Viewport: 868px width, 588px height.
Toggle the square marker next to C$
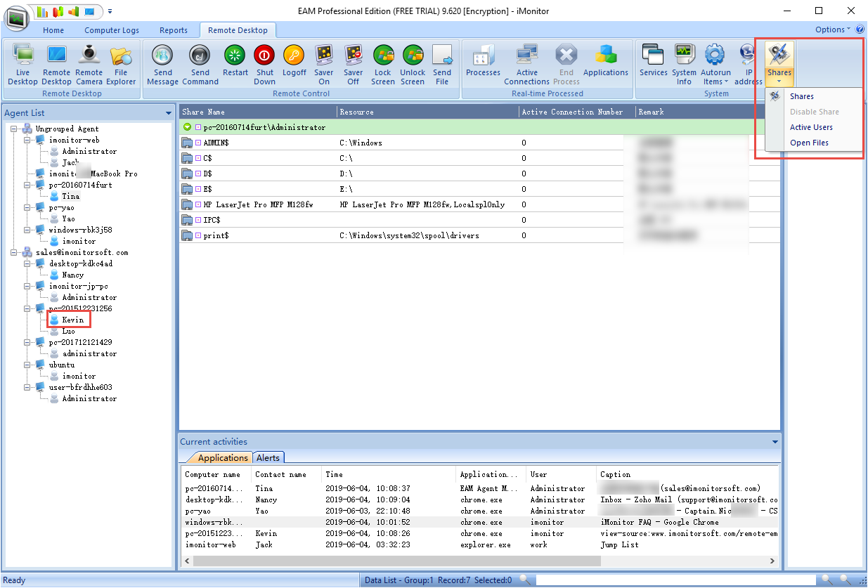[x=198, y=158]
